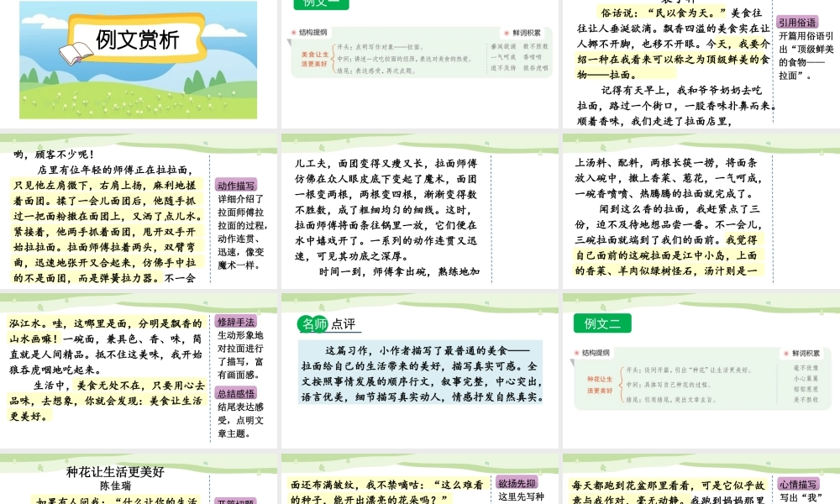Click the vocabulary word 毫不犹豫
The image size is (840, 504).
[806, 368]
